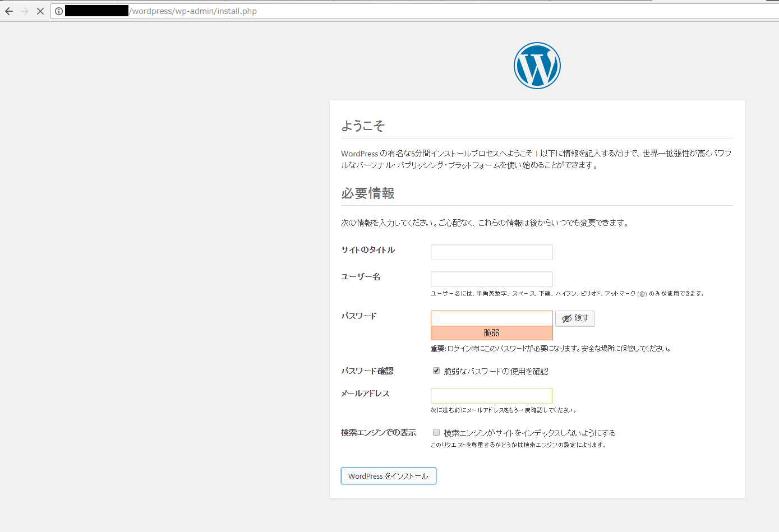Click the パスワード label
779x532 pixels.
(359, 316)
